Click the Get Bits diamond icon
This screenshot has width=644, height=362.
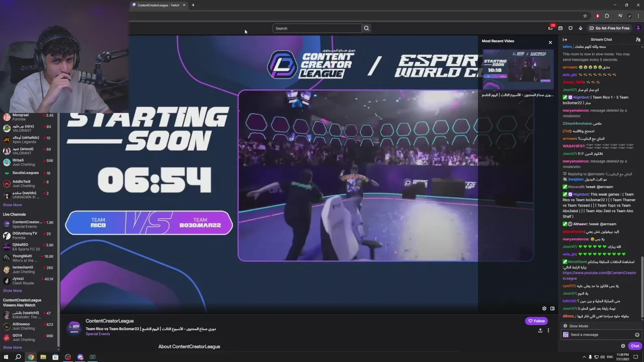(581, 28)
